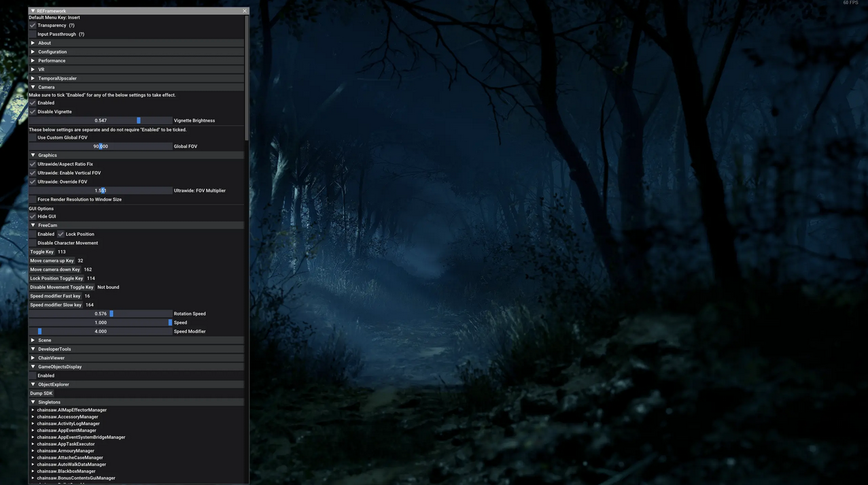Image resolution: width=868 pixels, height=485 pixels.
Task: Expand the Configuration section
Action: 136,52
